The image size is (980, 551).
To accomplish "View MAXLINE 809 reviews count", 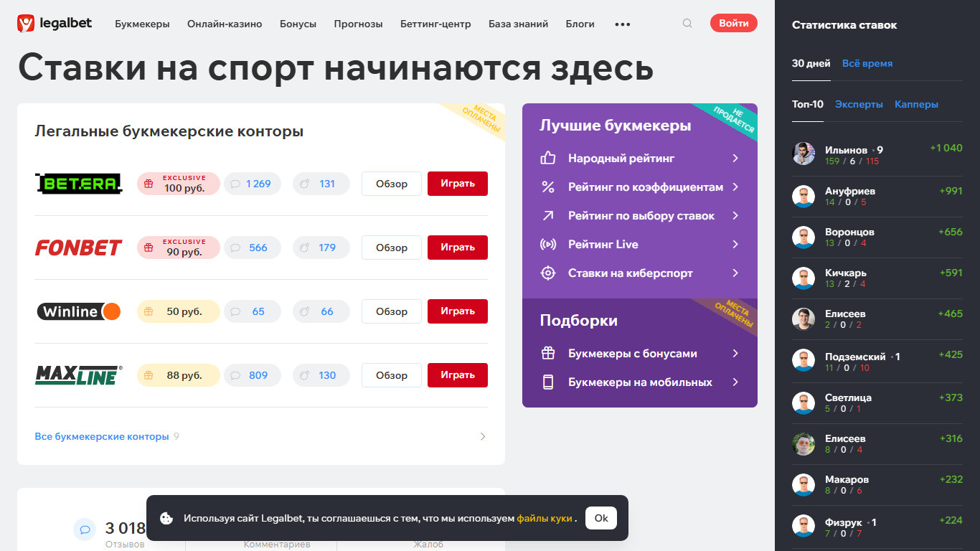I will coord(253,375).
